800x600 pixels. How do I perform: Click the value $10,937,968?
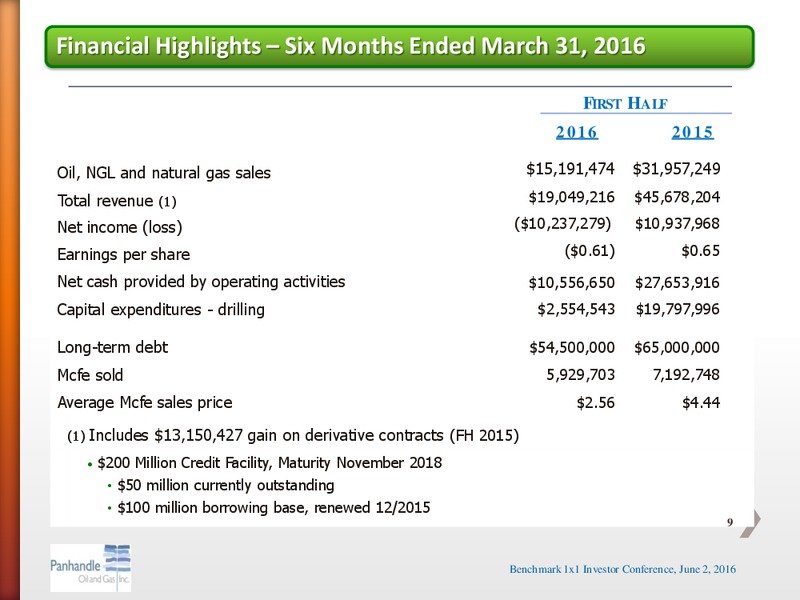coord(677,223)
